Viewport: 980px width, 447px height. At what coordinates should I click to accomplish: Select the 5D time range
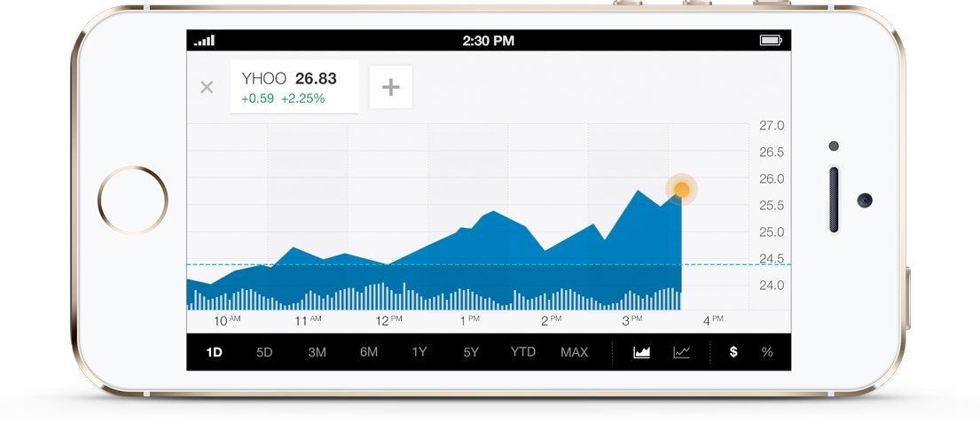point(264,352)
